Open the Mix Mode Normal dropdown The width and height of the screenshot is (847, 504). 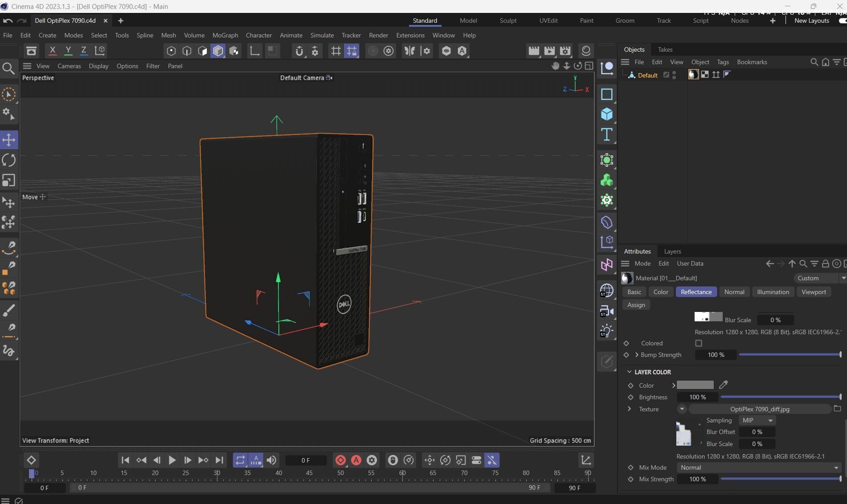[x=759, y=467]
